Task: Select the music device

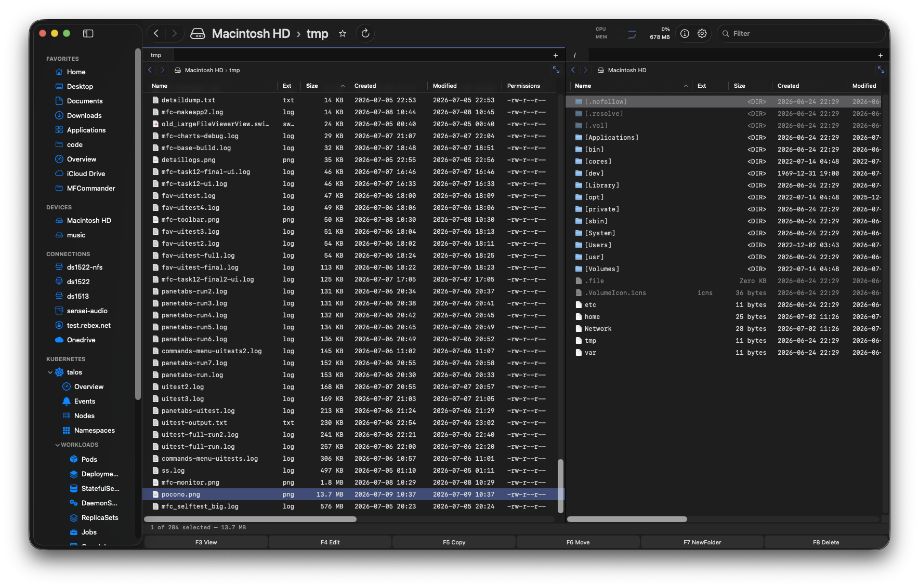Action: [76, 235]
